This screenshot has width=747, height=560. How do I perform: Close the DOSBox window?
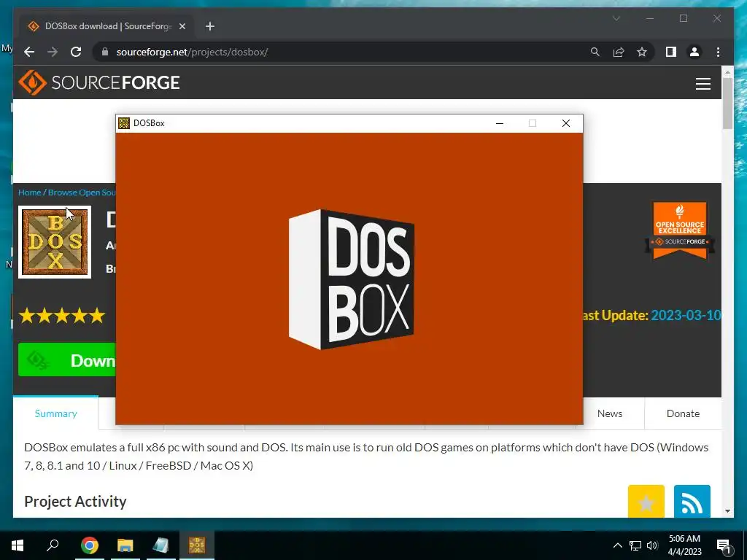click(566, 123)
